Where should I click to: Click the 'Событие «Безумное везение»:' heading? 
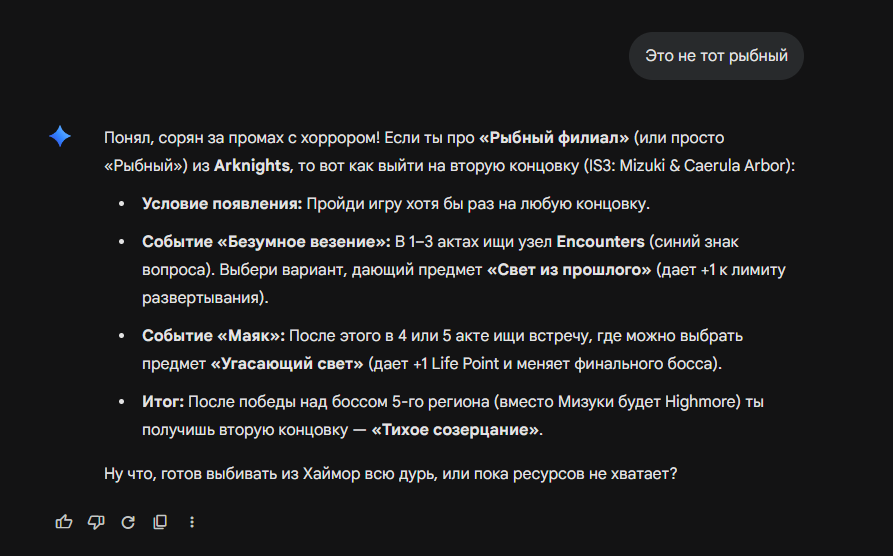pos(267,242)
